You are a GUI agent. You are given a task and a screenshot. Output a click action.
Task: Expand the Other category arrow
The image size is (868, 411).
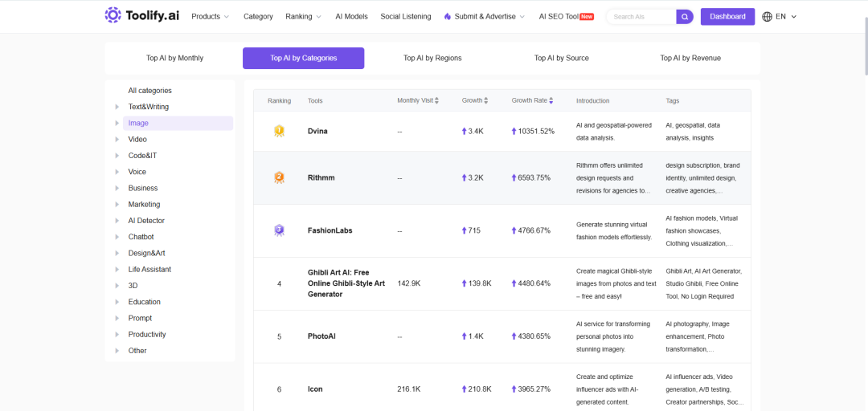point(117,351)
